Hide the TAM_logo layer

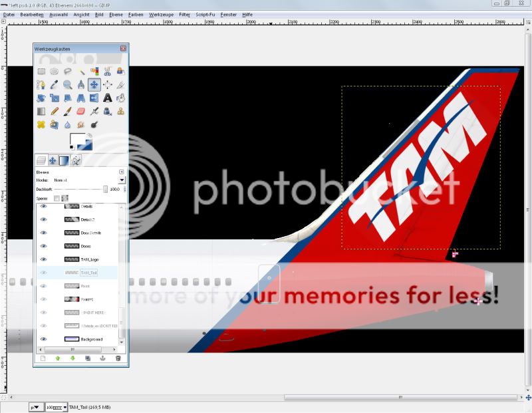44,259
